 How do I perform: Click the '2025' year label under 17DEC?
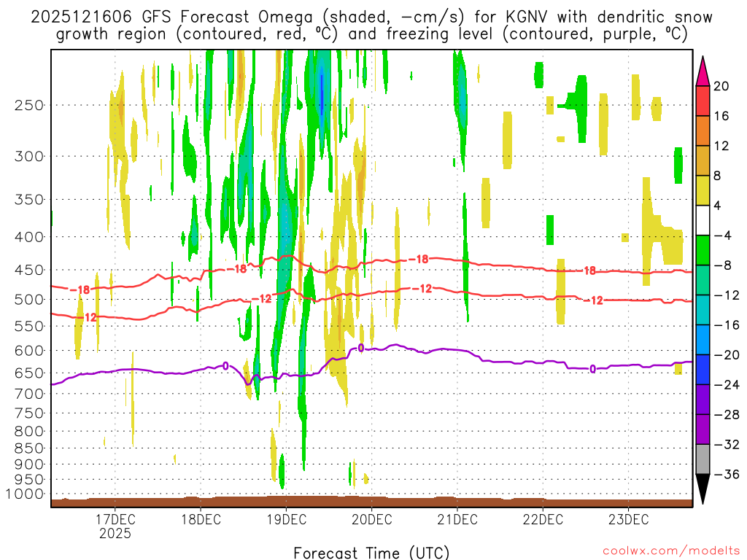pyautogui.click(x=115, y=533)
